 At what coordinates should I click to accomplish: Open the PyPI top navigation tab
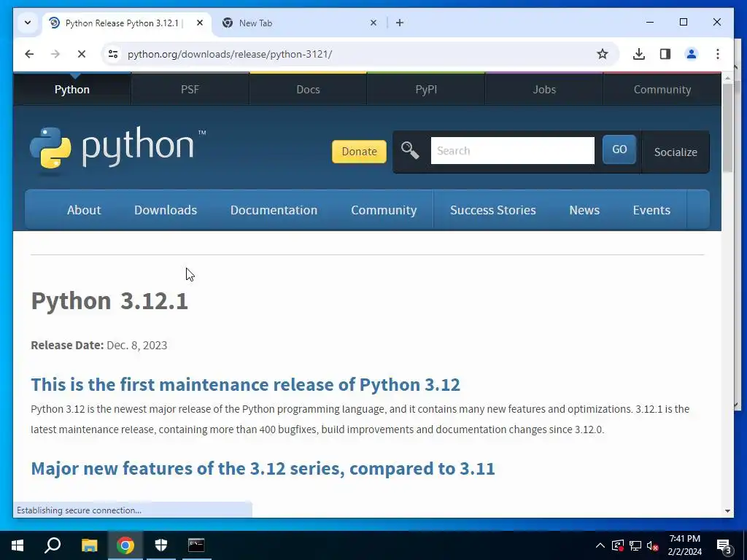426,90
